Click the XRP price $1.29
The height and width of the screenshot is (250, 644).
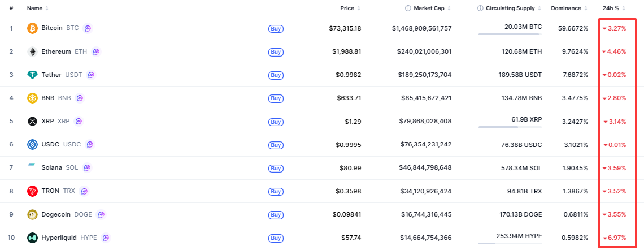(x=354, y=122)
